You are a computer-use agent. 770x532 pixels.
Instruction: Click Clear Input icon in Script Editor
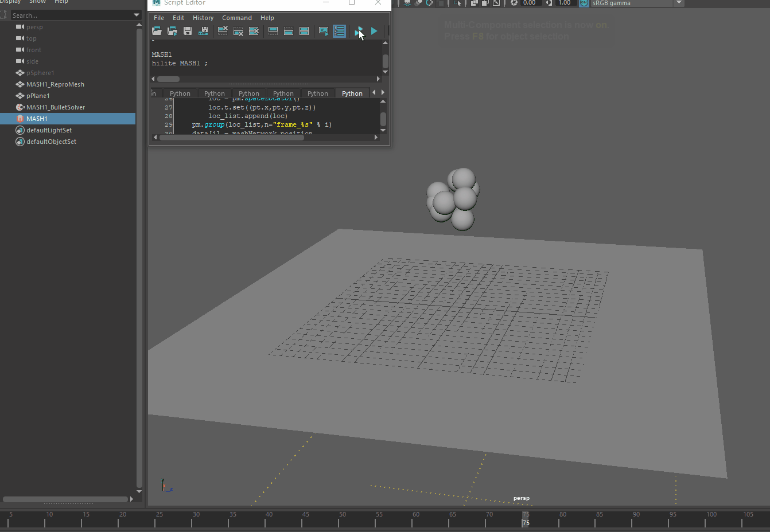[238, 31]
